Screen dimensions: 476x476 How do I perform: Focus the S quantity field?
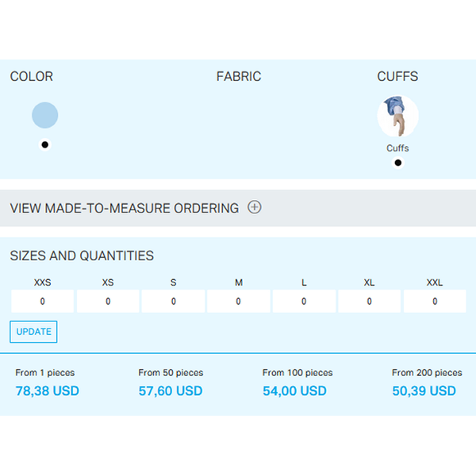173,301
